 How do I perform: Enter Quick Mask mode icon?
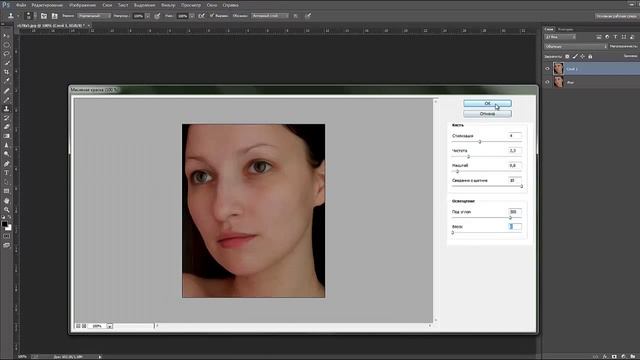pyautogui.click(x=7, y=236)
